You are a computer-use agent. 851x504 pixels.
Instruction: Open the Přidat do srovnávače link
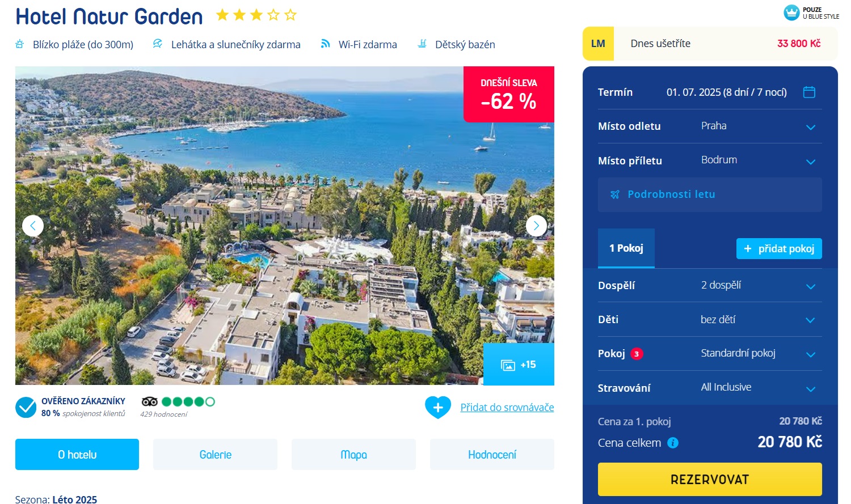[x=507, y=407]
